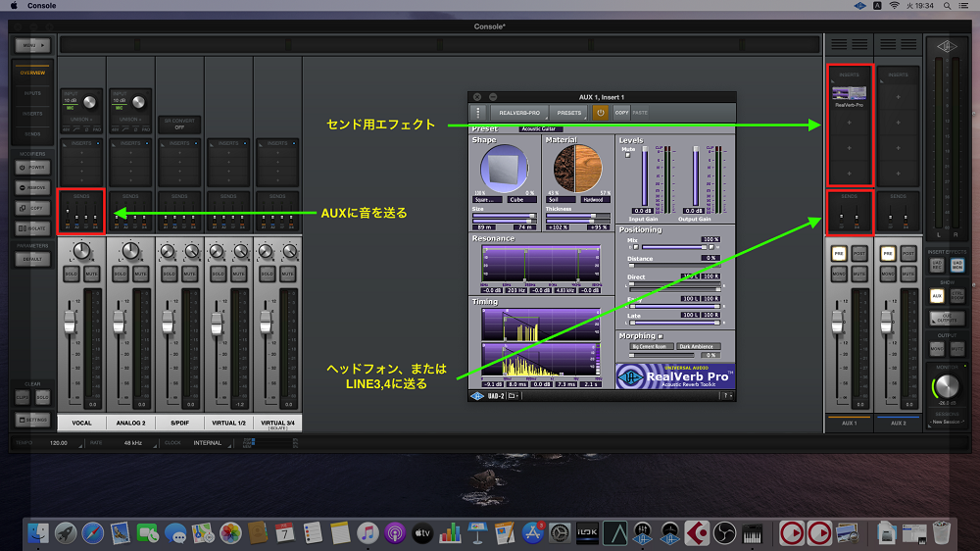980x551 pixels.
Task: Open Finder from the Dock
Action: pos(38,533)
